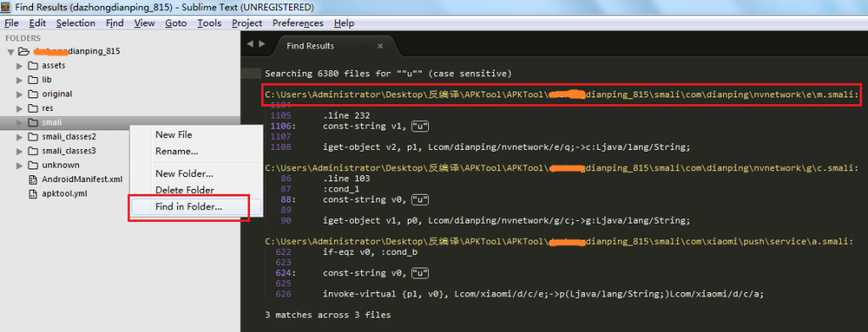Image resolution: width=868 pixels, height=332 pixels.
Task: Choose New File from context menu
Action: click(x=174, y=135)
